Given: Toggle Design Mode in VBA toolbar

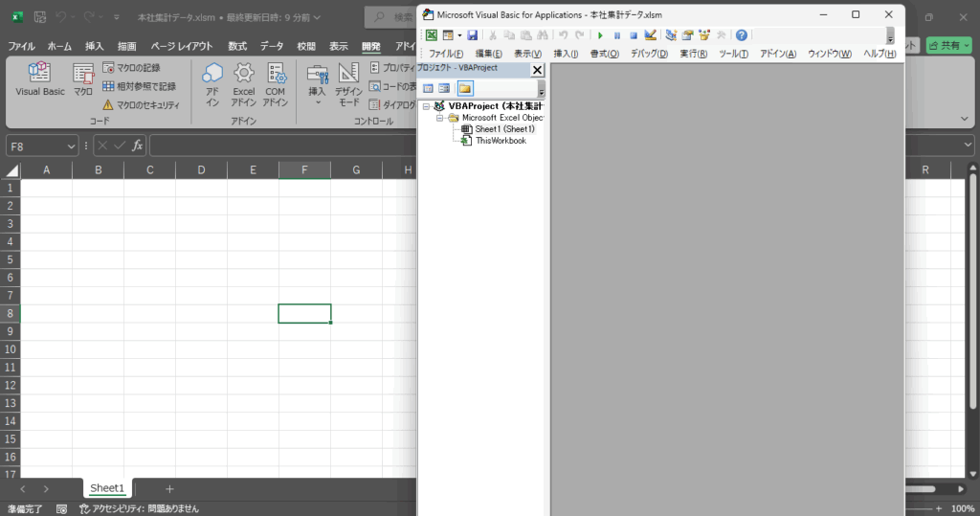Looking at the screenshot, I should (650, 35).
